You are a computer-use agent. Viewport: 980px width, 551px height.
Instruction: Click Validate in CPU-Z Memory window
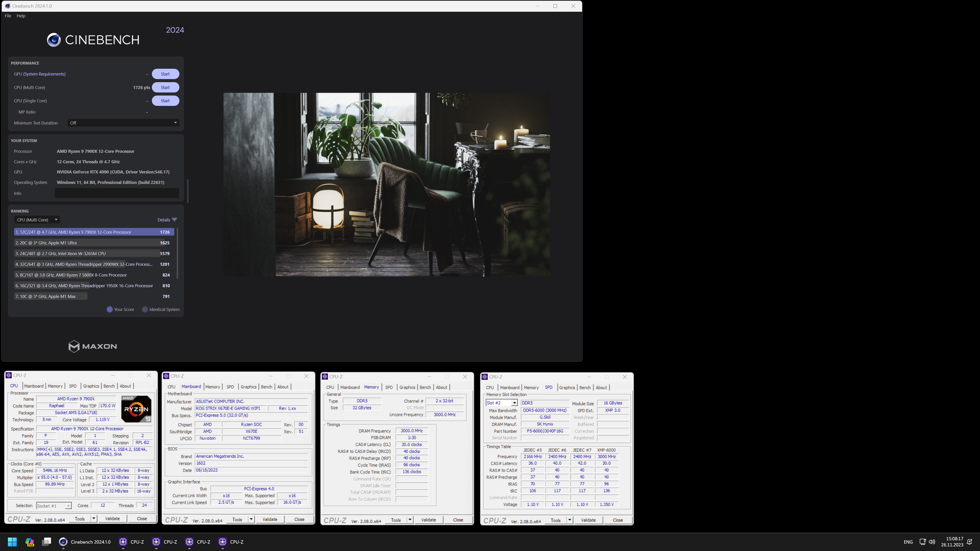[428, 520]
